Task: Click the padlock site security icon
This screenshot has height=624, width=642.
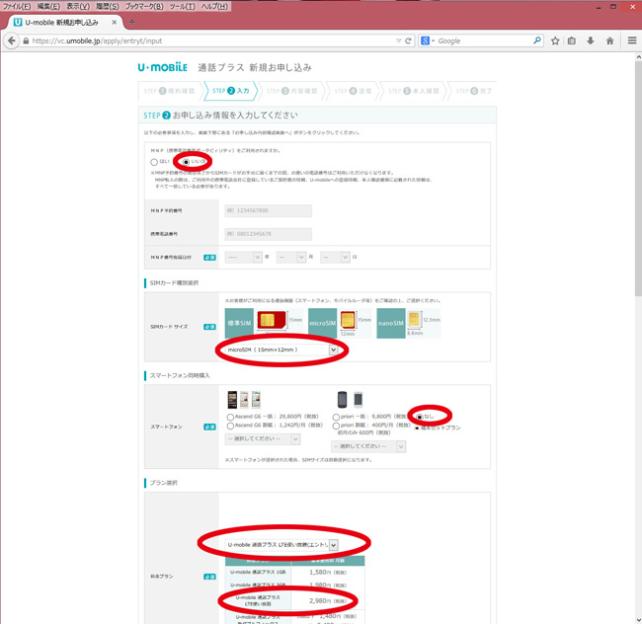Action: pos(26,41)
